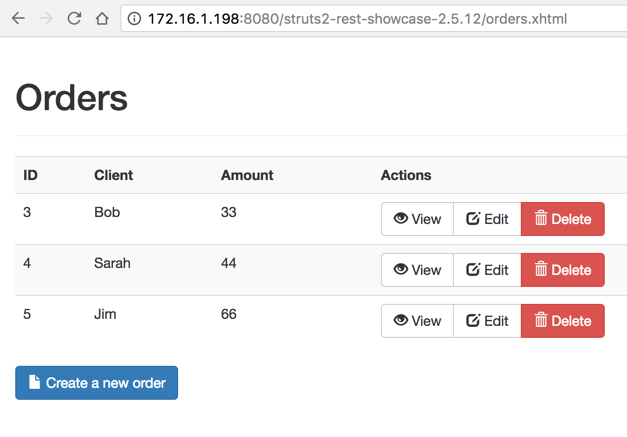Click the browser back arrow
627x437 pixels.
coord(18,18)
